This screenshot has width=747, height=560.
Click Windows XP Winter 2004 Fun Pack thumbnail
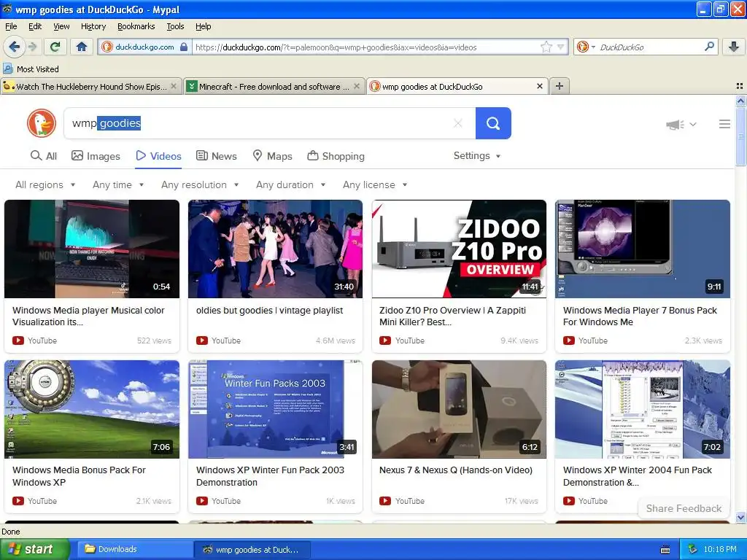click(x=642, y=409)
